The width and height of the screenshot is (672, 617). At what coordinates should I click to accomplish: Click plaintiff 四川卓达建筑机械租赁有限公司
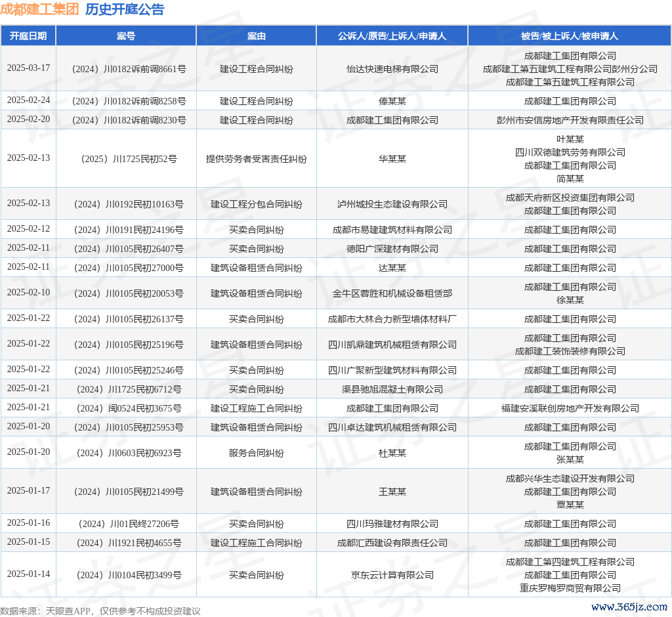coord(392,427)
